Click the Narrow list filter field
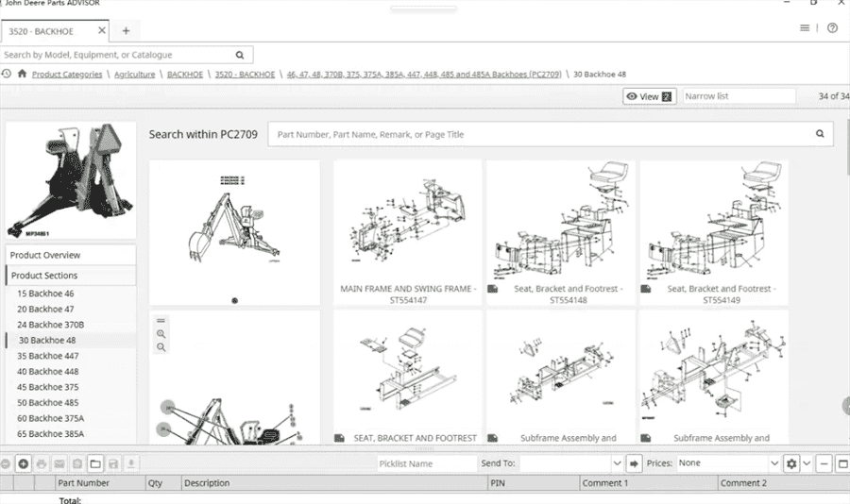 739,96
